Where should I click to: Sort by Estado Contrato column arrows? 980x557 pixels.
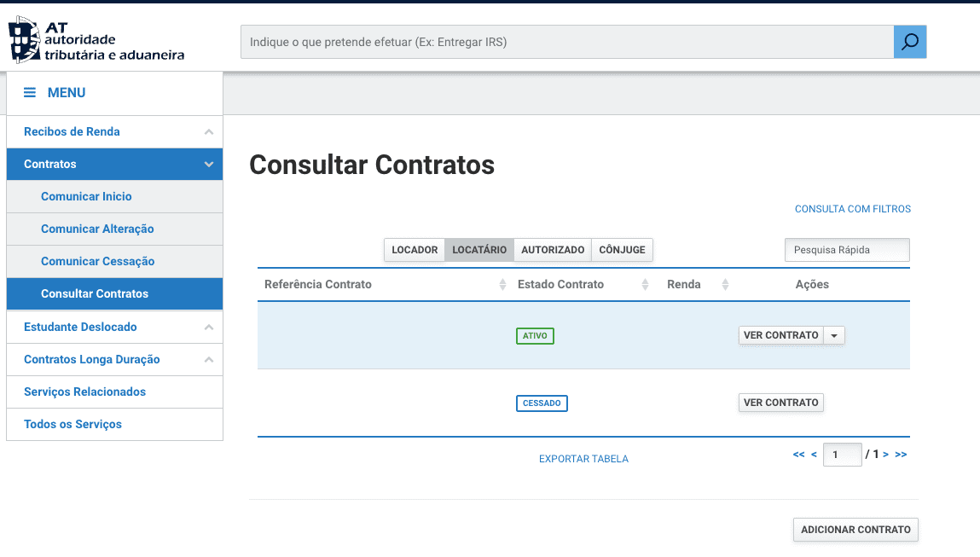point(645,284)
